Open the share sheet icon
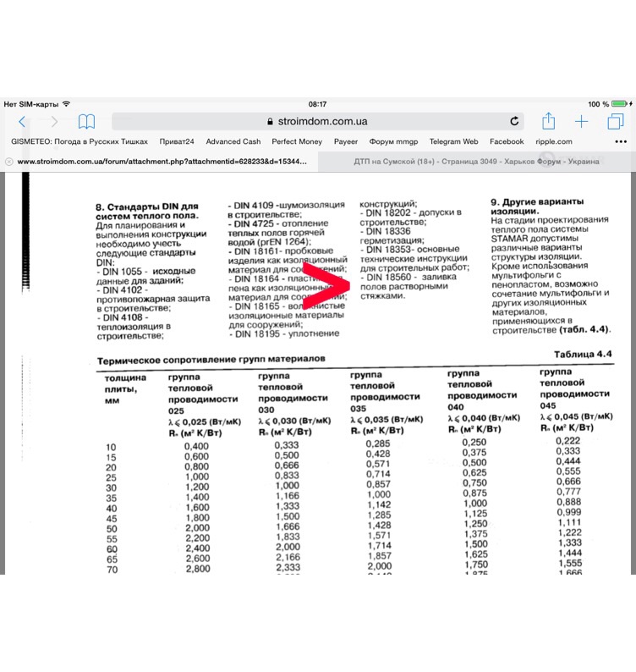Viewport: 636px width, 672px height. (x=548, y=121)
